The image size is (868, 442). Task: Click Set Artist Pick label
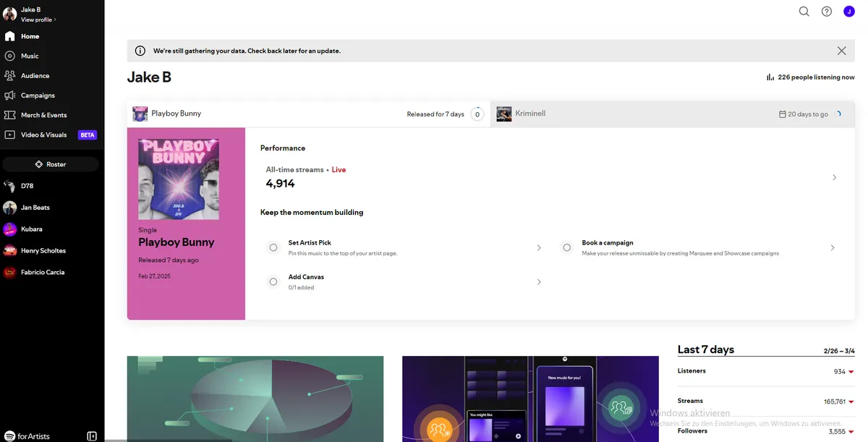point(310,242)
